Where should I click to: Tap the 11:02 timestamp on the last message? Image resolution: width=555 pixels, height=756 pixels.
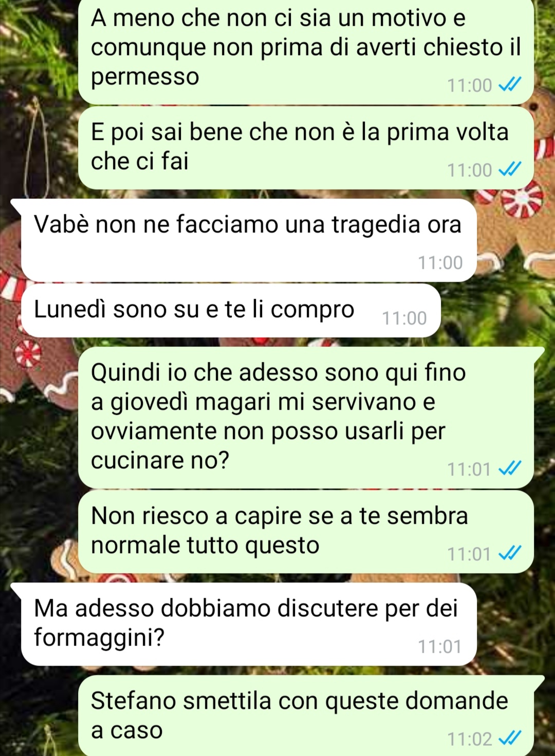[470, 739]
